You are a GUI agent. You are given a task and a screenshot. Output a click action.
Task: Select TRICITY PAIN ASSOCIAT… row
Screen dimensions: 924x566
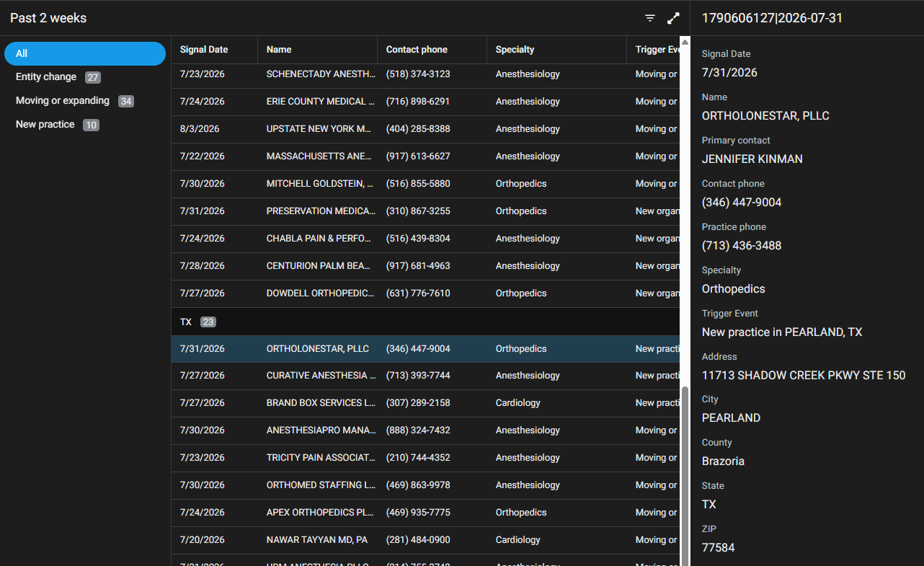425,458
